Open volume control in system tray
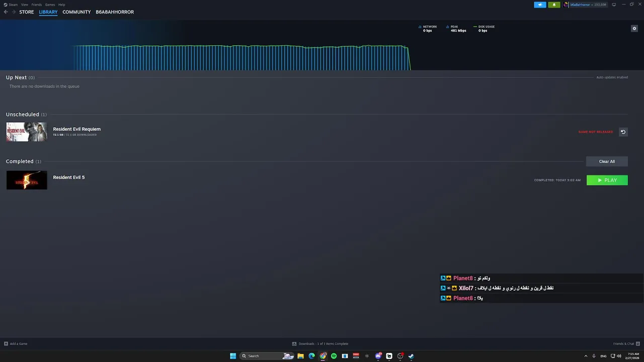The image size is (644, 362). point(619,356)
